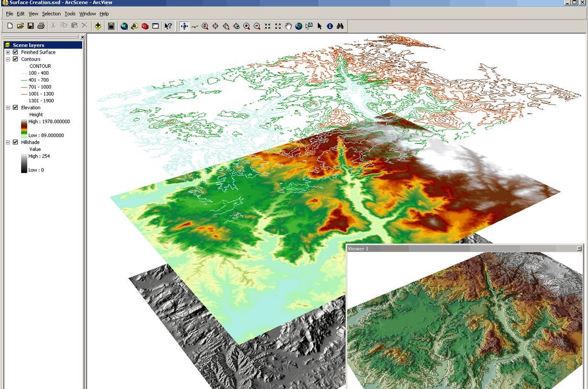Toggle the Contours layer visibility checkbox

tap(16, 60)
